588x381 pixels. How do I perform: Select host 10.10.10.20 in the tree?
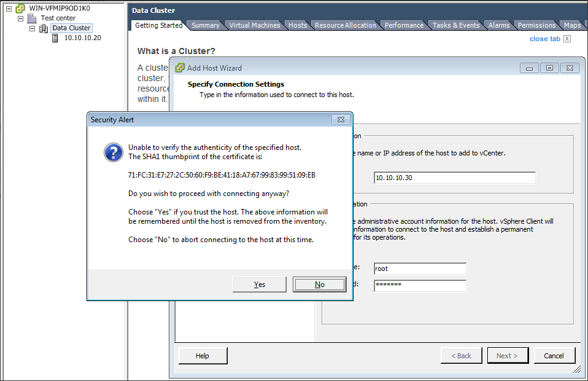point(82,37)
